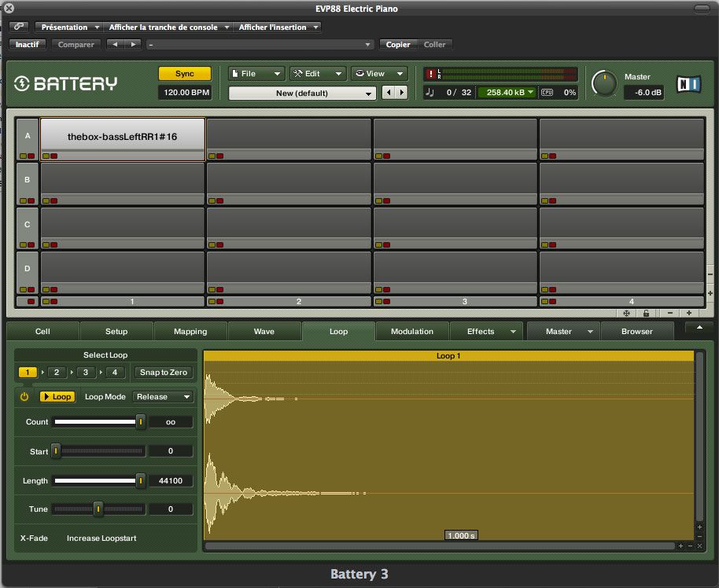Viewport: 719px width, 588px height.
Task: Solo the thebox-bassLeftRR1#16 cell
Action: (46, 156)
